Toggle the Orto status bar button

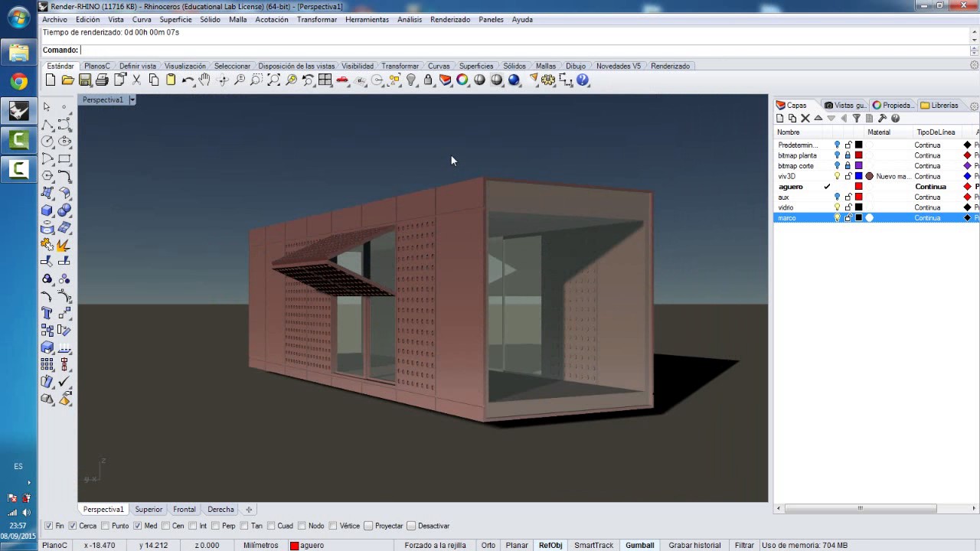coord(488,545)
